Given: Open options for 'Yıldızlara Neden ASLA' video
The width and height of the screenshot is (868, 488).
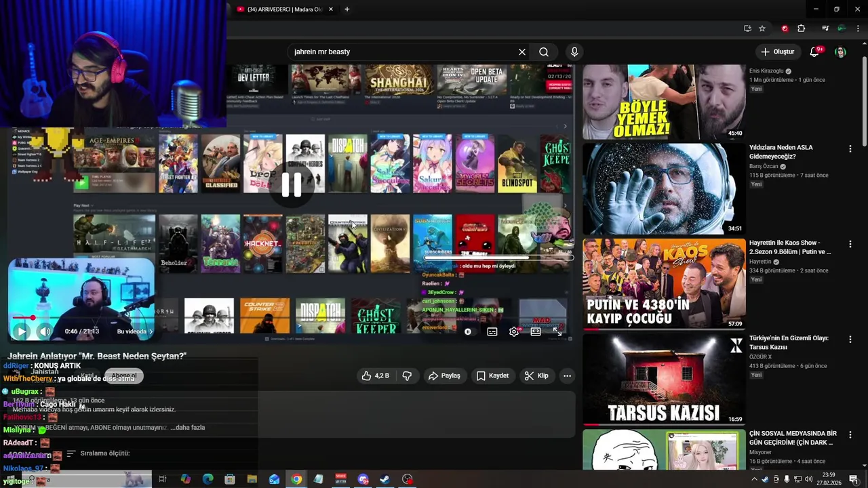Looking at the screenshot, I should click(850, 148).
